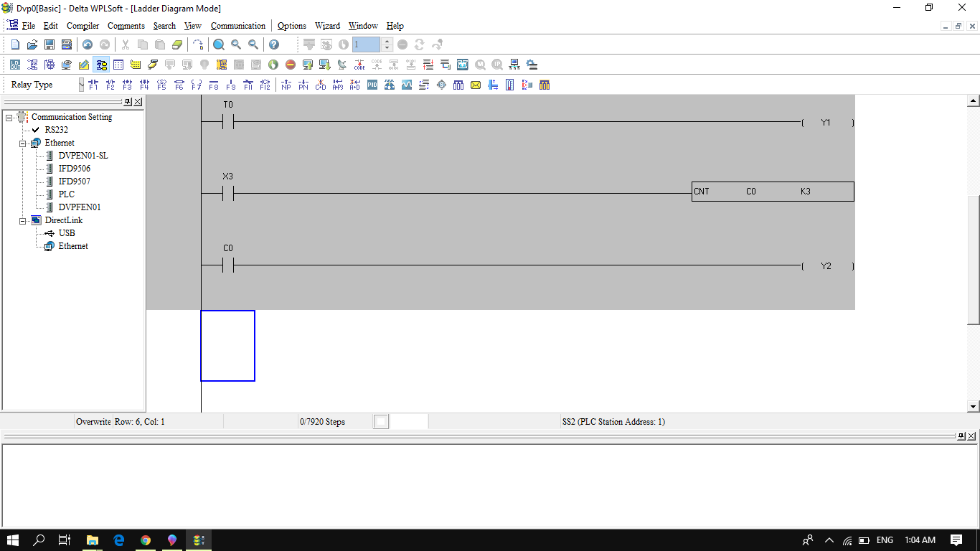Click the yellow envelope icon
Image resolution: width=980 pixels, height=551 pixels.
click(x=476, y=85)
